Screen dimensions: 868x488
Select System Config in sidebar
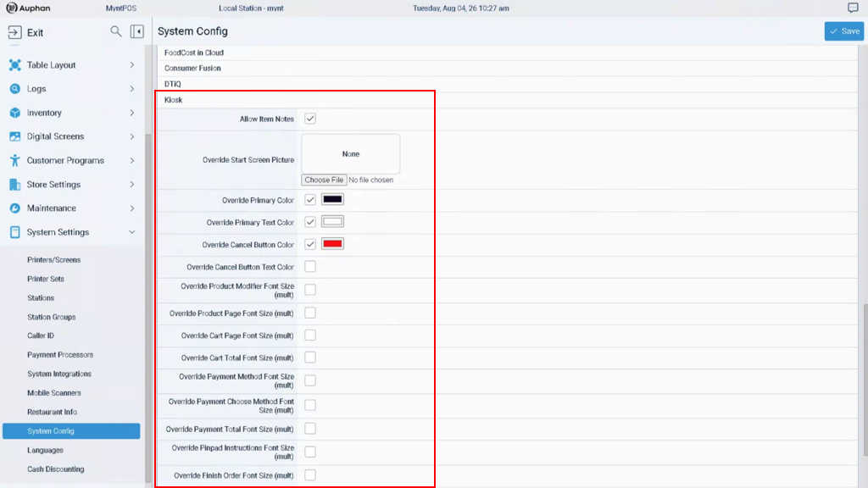coord(71,431)
